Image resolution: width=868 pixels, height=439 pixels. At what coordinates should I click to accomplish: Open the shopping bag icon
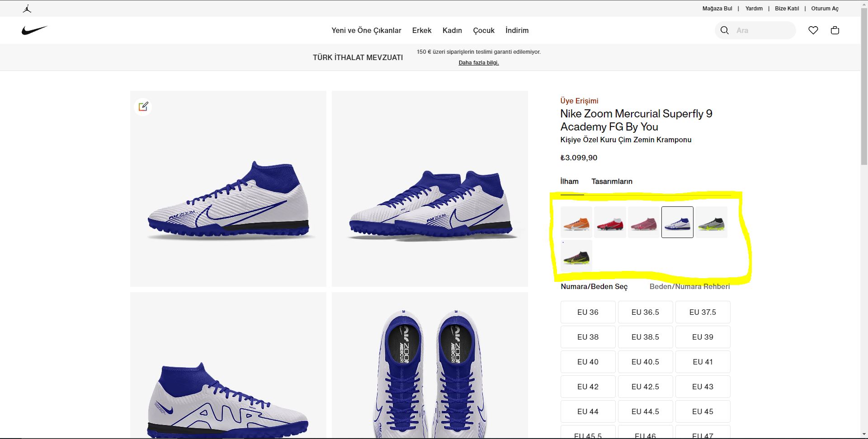835,30
